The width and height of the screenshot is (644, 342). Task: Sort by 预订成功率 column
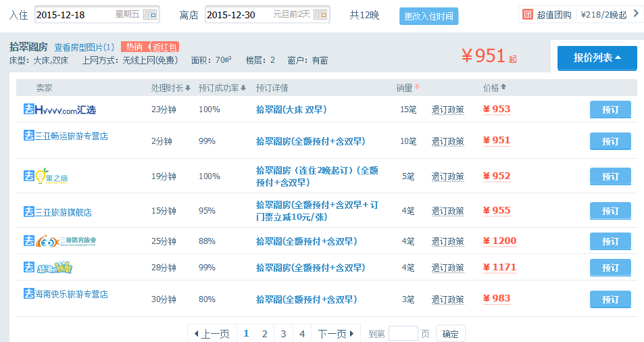point(222,88)
